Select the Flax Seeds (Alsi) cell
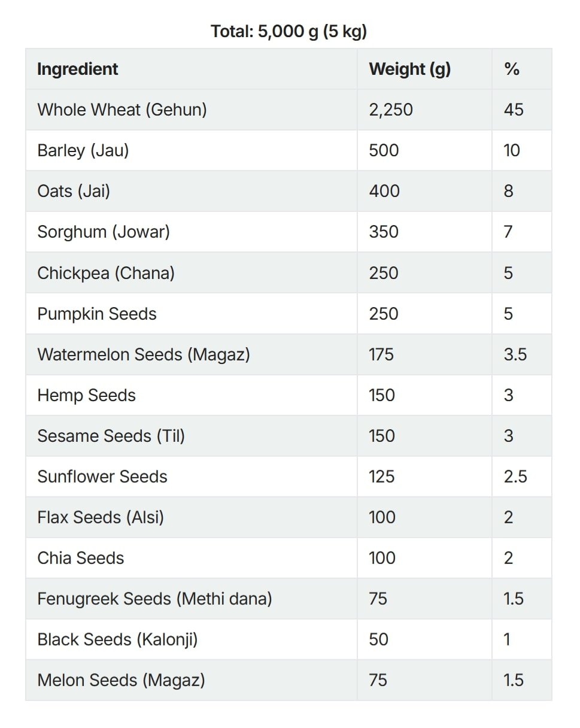This screenshot has height=728, width=580. coord(101,517)
